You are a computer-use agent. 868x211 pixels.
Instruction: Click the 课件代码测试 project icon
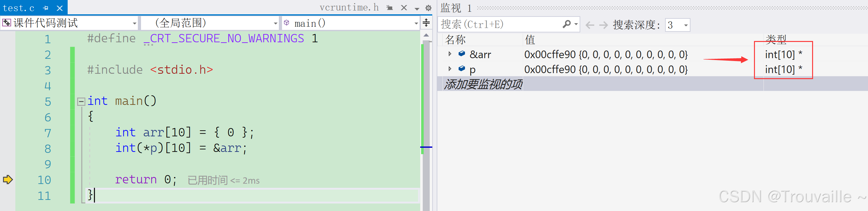tap(6, 23)
